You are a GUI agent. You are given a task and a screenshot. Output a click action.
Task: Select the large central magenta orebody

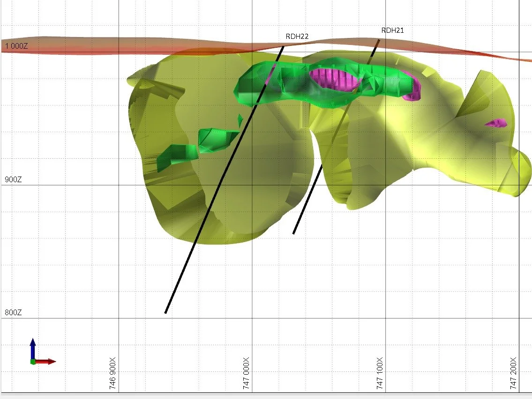point(334,79)
